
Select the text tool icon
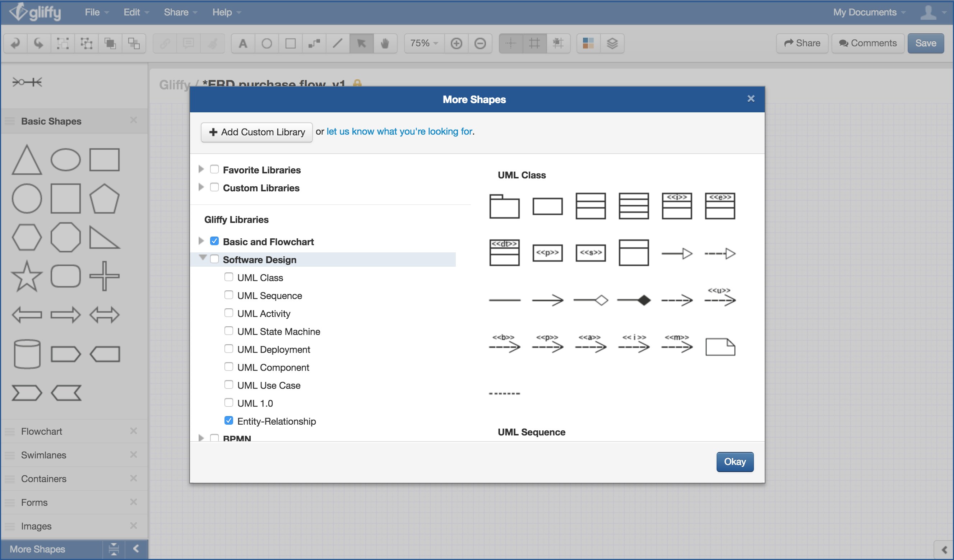[241, 43]
